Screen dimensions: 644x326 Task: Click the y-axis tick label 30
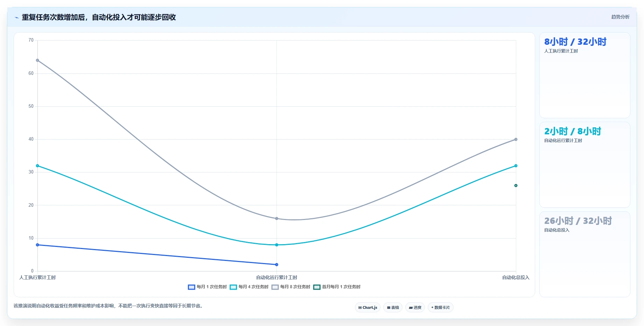[x=31, y=172]
